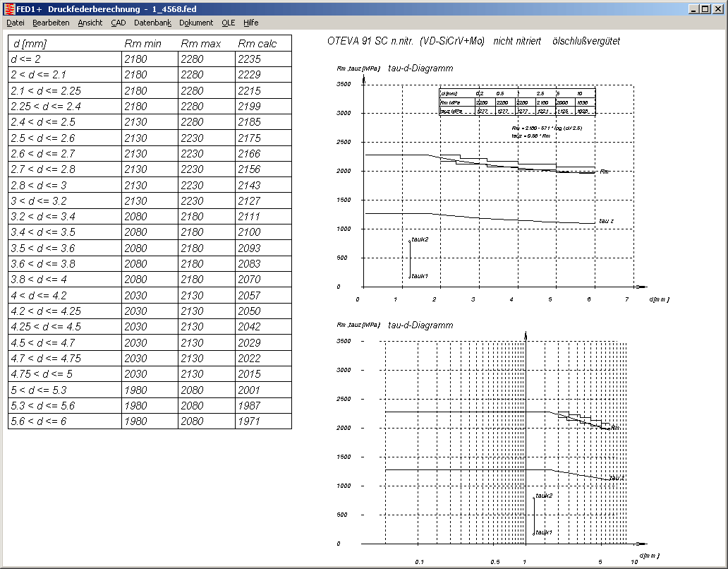
Task: Open the Hilfe menu
Action: pos(251,23)
